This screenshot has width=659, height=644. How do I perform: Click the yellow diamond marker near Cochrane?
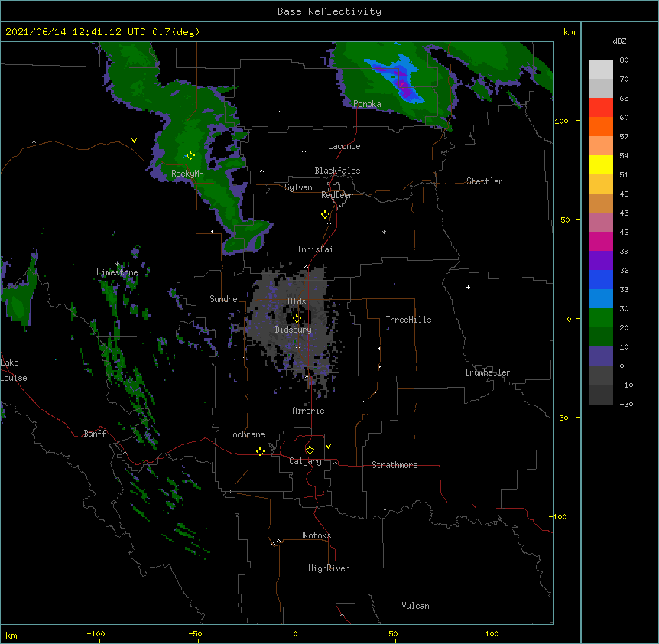click(x=260, y=451)
